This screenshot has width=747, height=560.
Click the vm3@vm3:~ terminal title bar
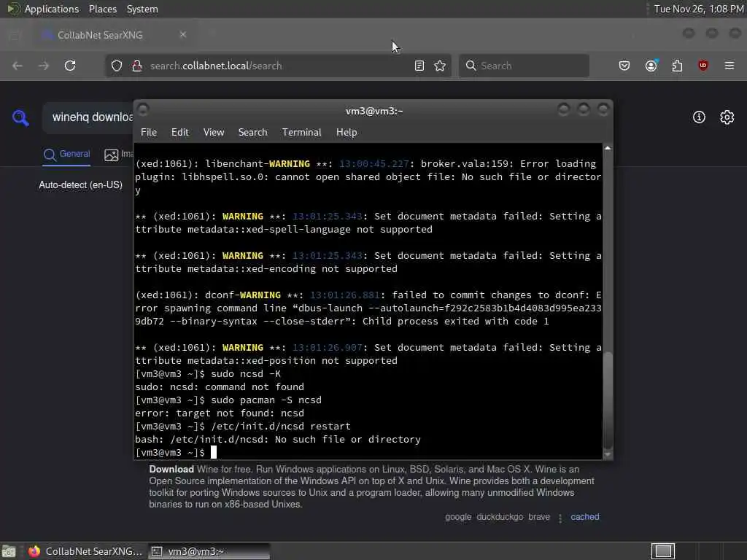374,111
